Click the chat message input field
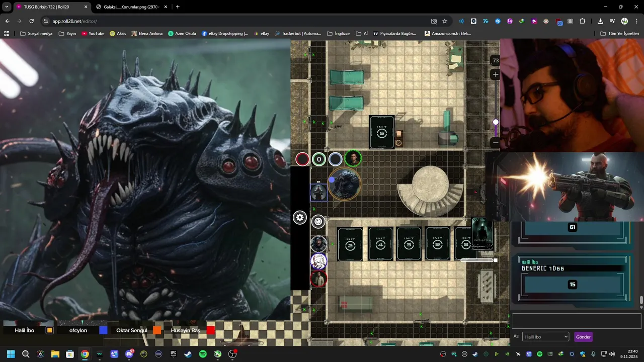644x362 pixels. coord(577,321)
